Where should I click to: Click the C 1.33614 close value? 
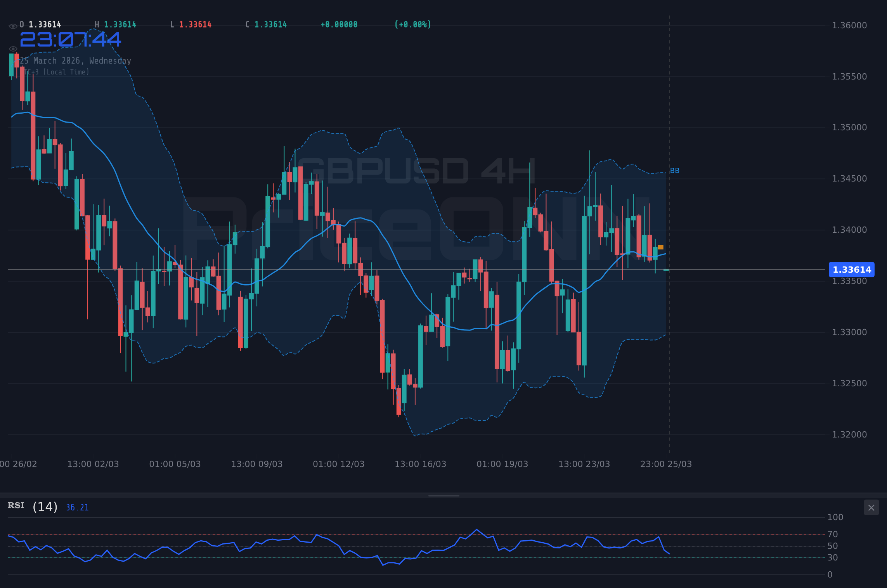coord(265,24)
